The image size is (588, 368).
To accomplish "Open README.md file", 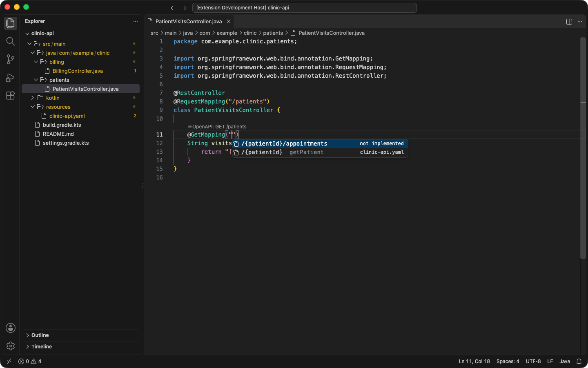I will click(58, 134).
